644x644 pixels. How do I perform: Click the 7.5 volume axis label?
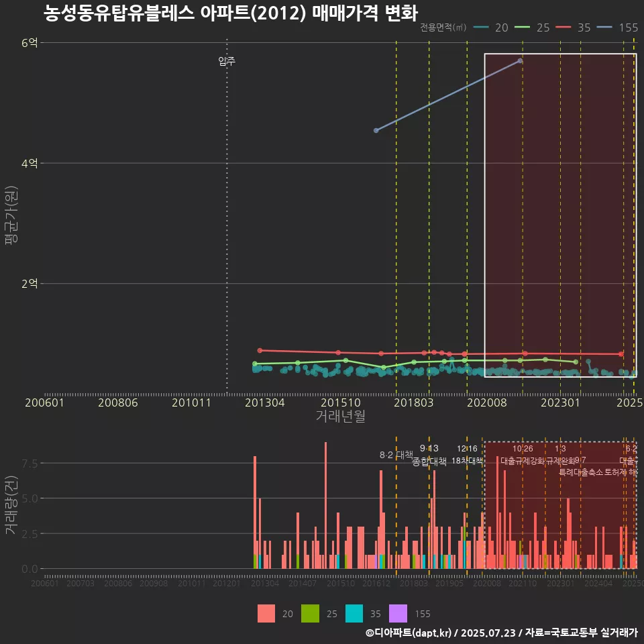[30, 464]
